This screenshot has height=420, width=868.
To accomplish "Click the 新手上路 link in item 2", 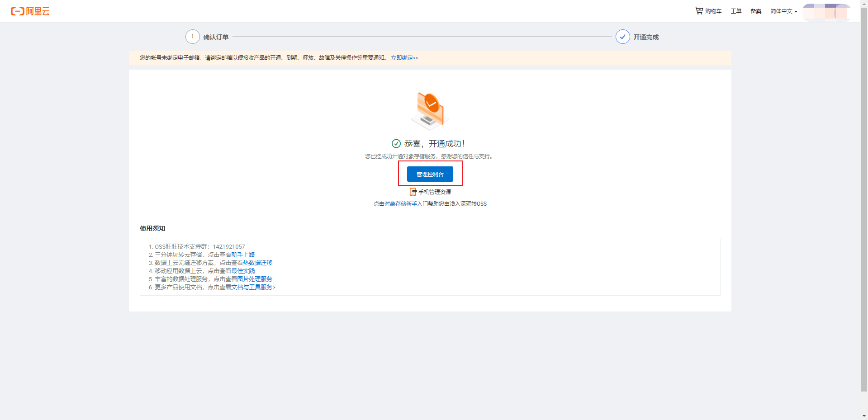I will click(243, 255).
